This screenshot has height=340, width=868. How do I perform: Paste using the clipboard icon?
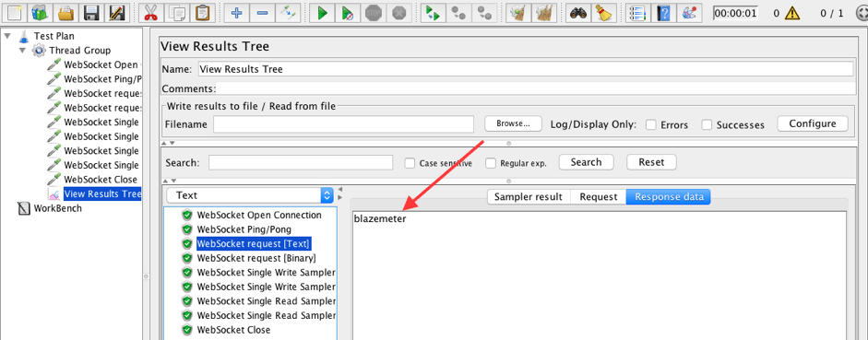click(203, 12)
